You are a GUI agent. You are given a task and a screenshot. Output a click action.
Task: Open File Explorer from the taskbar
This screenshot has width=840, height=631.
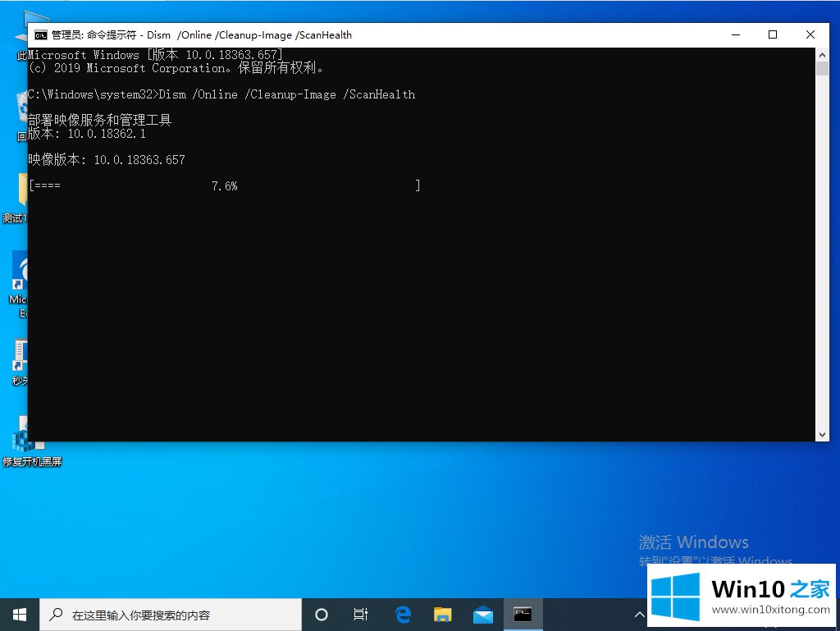[x=443, y=614]
